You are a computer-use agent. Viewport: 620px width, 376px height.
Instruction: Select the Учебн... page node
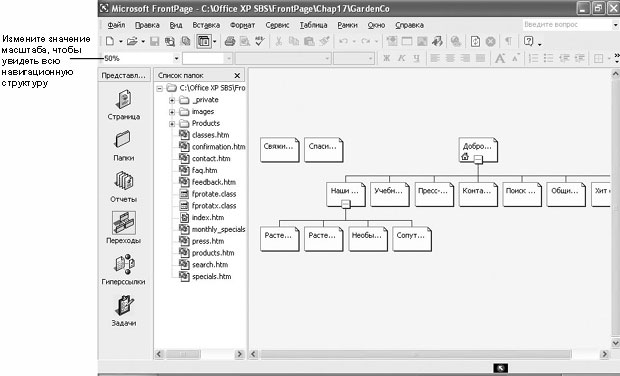coord(389,194)
